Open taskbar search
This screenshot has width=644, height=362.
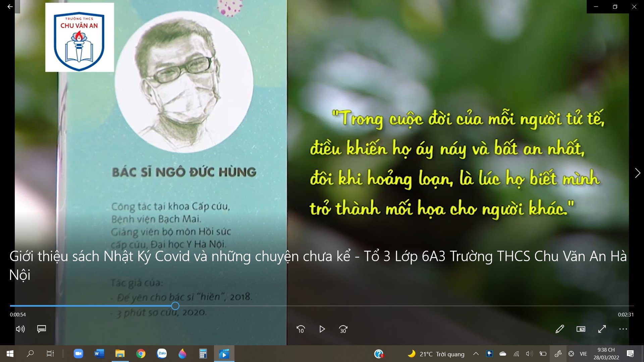[x=30, y=354]
